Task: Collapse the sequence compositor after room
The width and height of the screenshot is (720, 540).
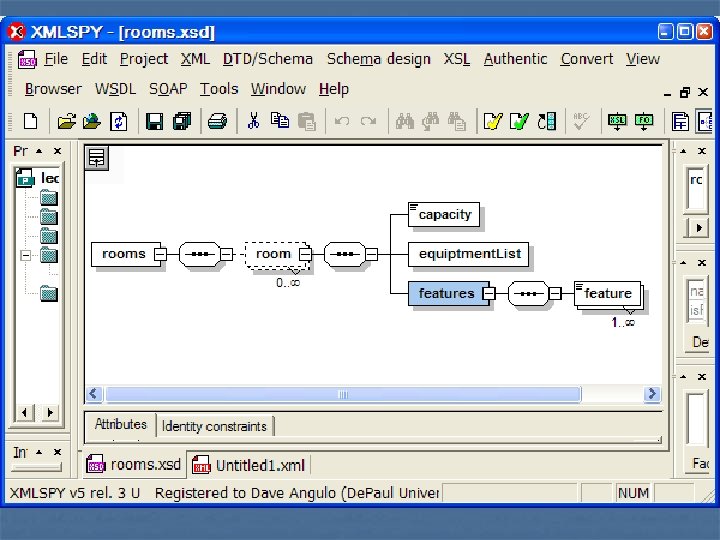Action: pyautogui.click(x=371, y=254)
